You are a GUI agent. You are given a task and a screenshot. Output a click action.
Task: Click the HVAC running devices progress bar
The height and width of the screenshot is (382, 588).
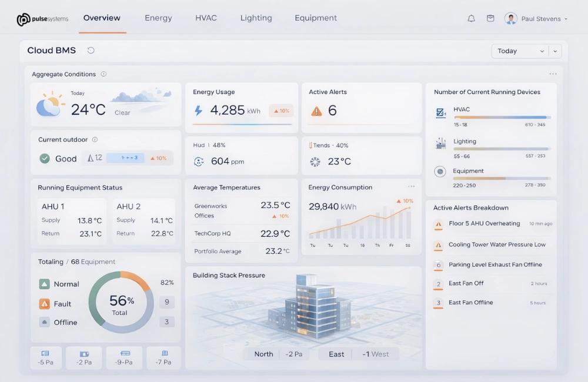pyautogui.click(x=502, y=118)
